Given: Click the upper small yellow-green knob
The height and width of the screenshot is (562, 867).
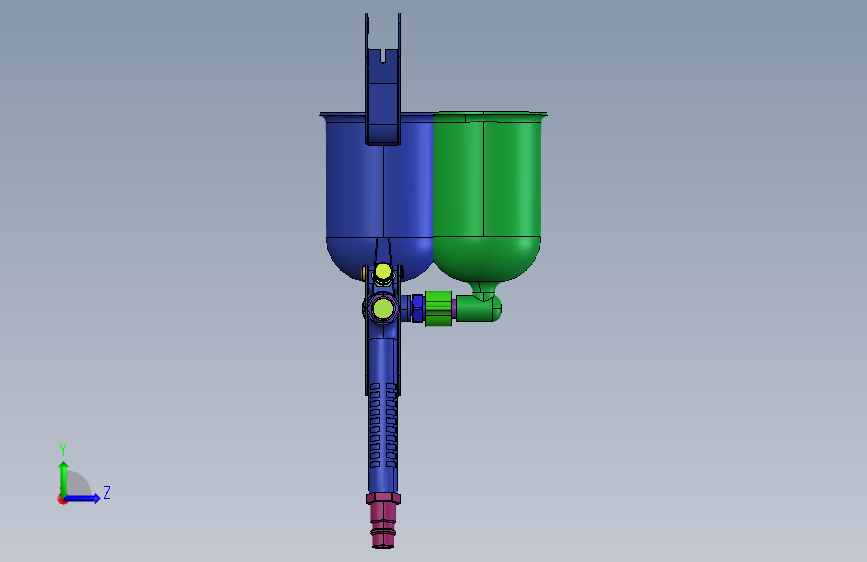Looking at the screenshot, I should [383, 272].
